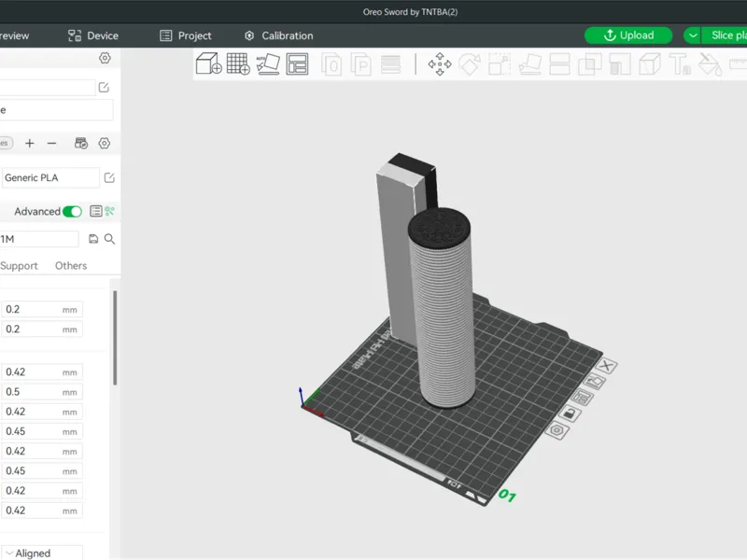This screenshot has width=747, height=560.
Task: Select the Rotate tool
Action: [x=470, y=64]
